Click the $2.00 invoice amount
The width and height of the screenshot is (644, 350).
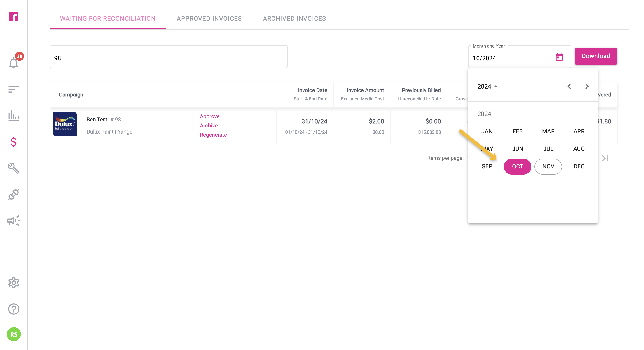click(x=376, y=121)
